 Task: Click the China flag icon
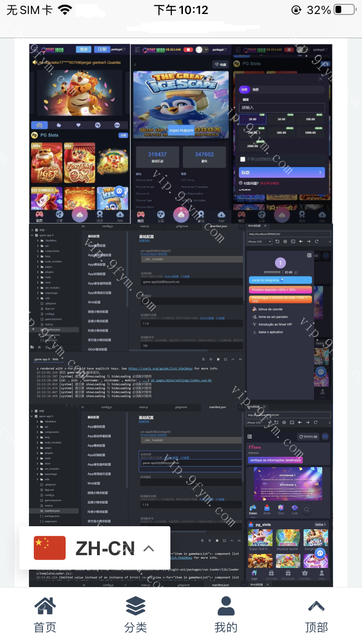tap(50, 548)
